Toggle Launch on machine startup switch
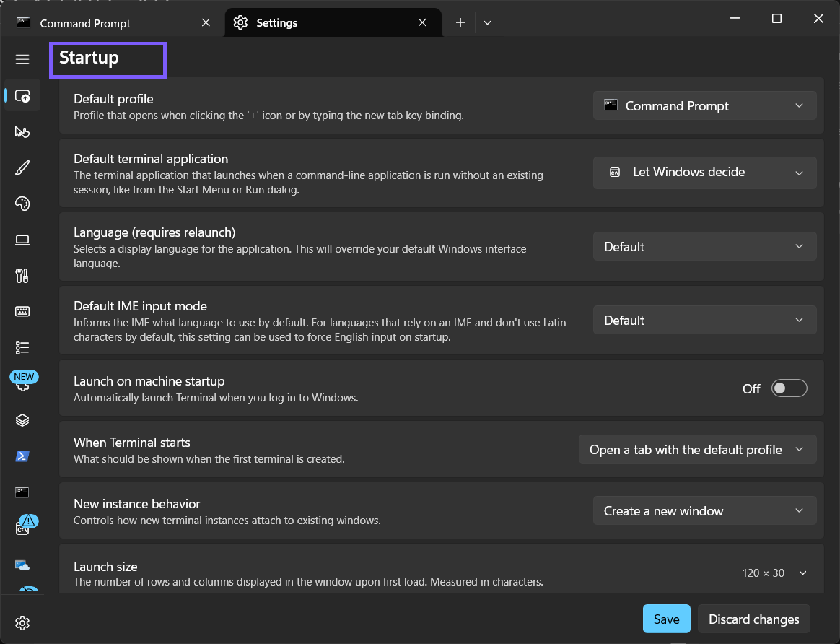The image size is (840, 644). 789,388
